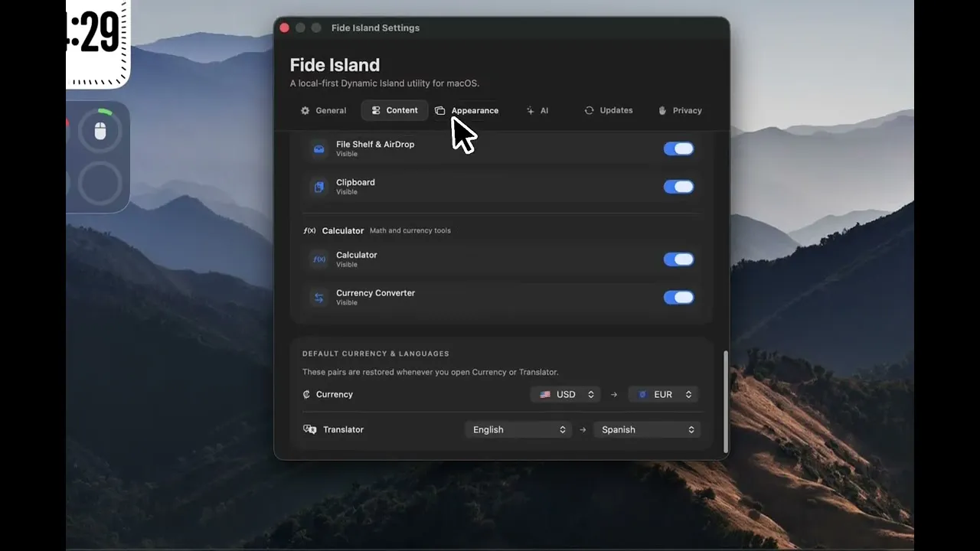Click the "Visible" status under Currency Converter
Viewport: 980px width, 551px height.
point(347,303)
